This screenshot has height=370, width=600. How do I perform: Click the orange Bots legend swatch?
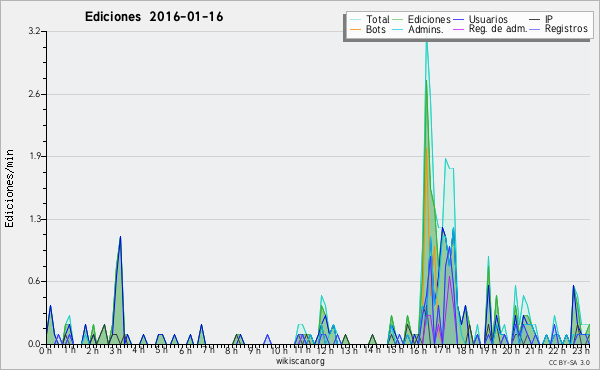pyautogui.click(x=355, y=29)
